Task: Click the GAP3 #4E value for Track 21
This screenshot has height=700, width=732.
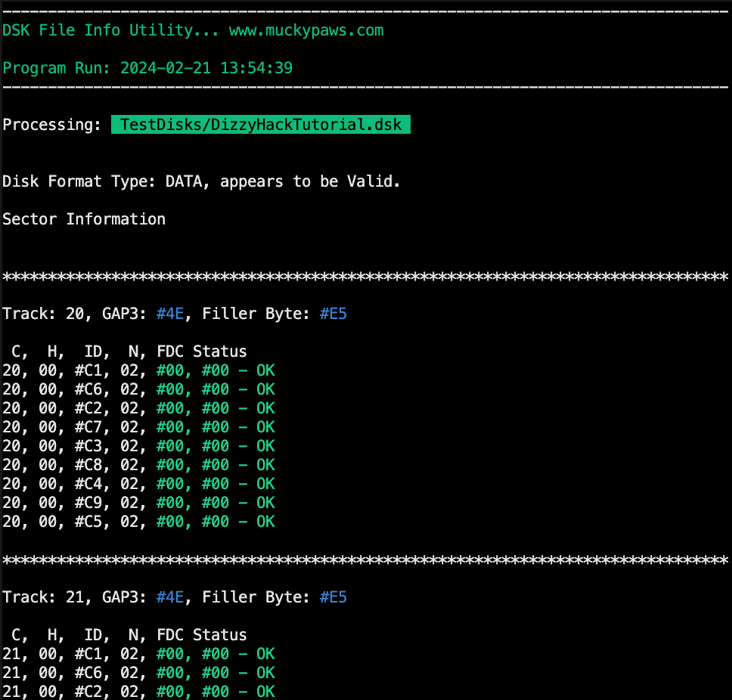Action: (x=170, y=597)
